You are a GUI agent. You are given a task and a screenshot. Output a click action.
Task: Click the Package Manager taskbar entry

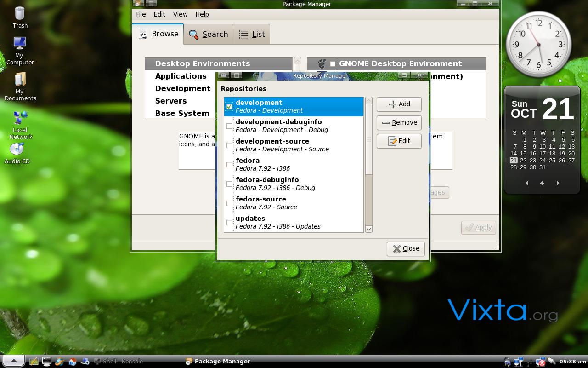pos(218,362)
